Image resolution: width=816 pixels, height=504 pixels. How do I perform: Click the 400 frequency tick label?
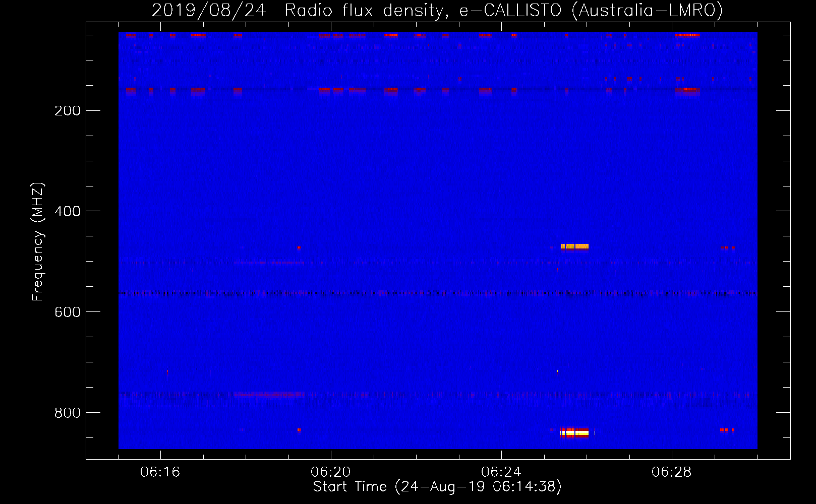[68, 211]
